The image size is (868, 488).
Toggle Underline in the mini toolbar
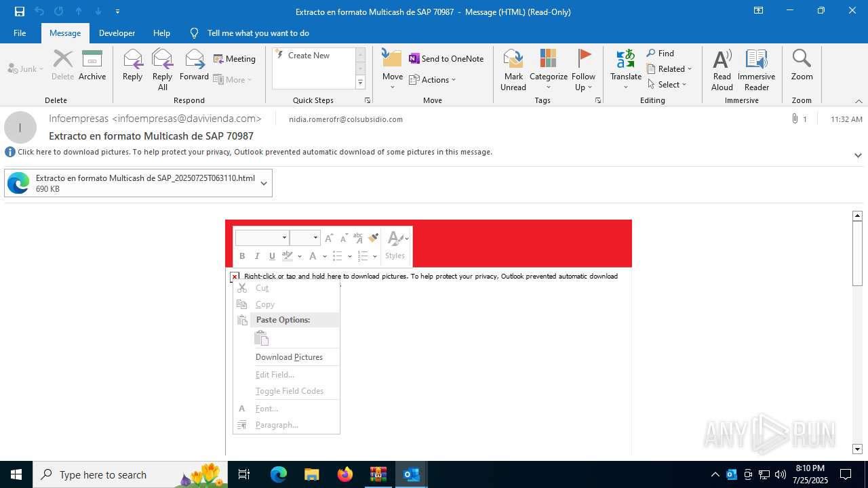coord(272,256)
